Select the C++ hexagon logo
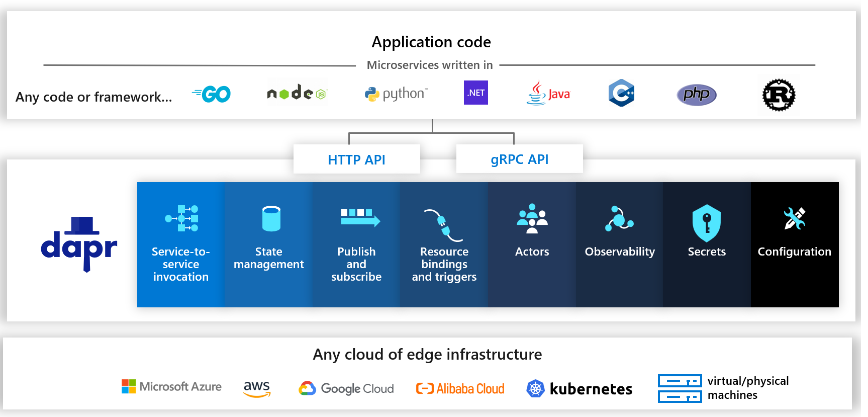 [621, 93]
